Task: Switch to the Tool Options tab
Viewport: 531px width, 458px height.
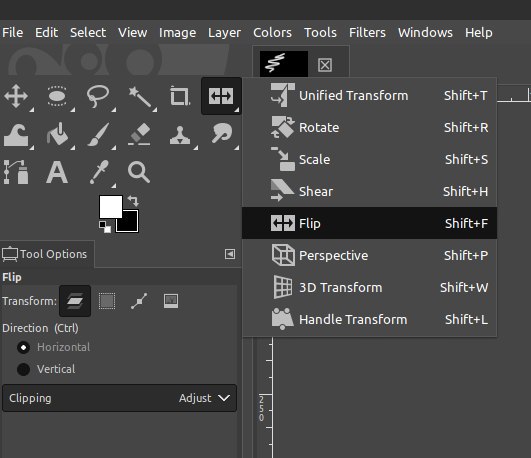Action: pyautogui.click(x=47, y=254)
